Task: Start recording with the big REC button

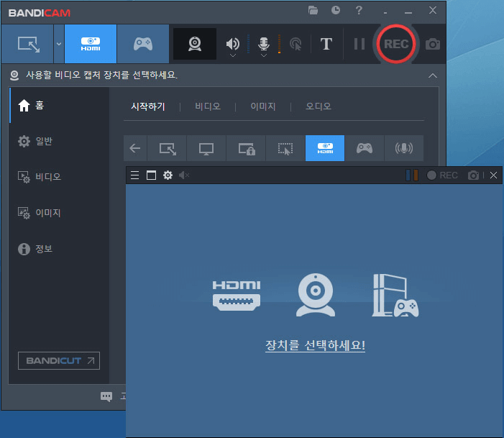Action: tap(396, 44)
